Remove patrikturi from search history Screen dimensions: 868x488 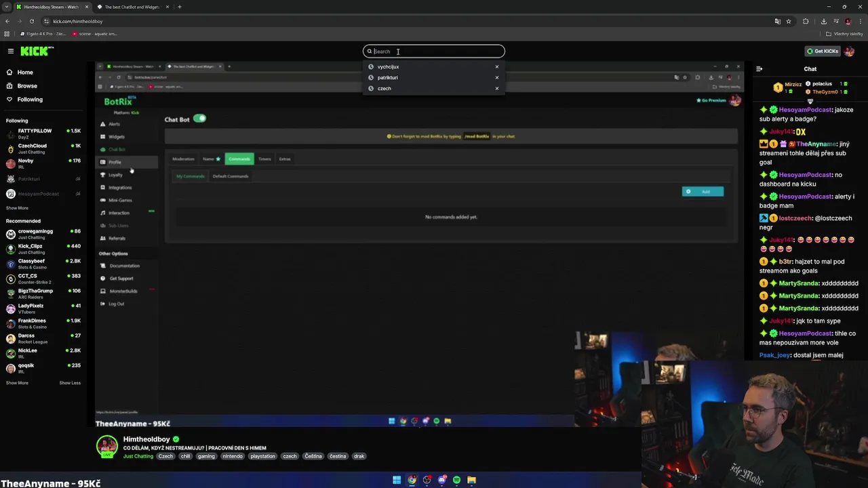(496, 77)
